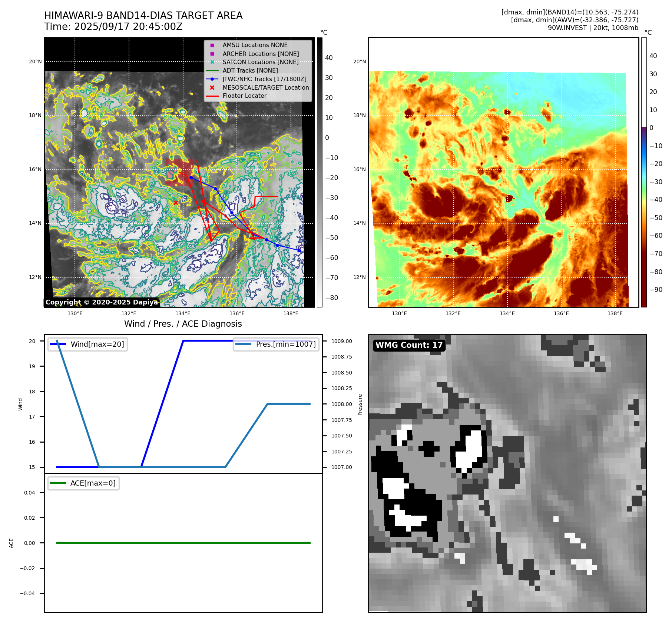
Task: Click the Pressure y-axis label
Action: tap(360, 404)
